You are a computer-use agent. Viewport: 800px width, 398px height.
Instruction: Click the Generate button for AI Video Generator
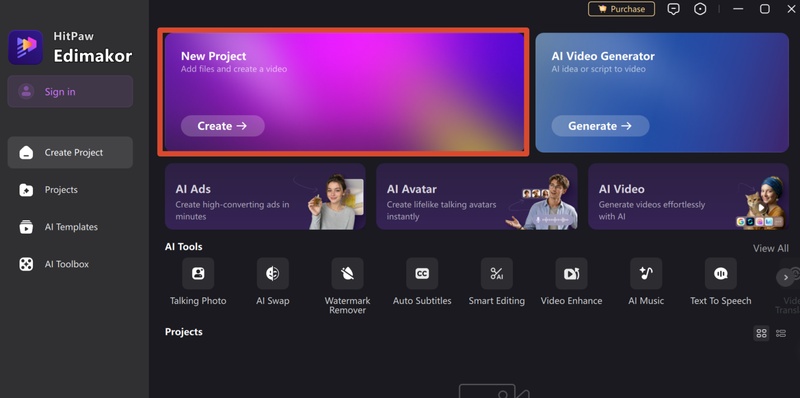[600, 126]
